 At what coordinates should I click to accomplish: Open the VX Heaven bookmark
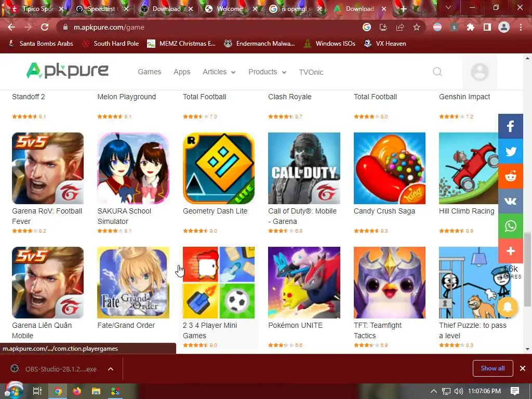[x=385, y=44]
